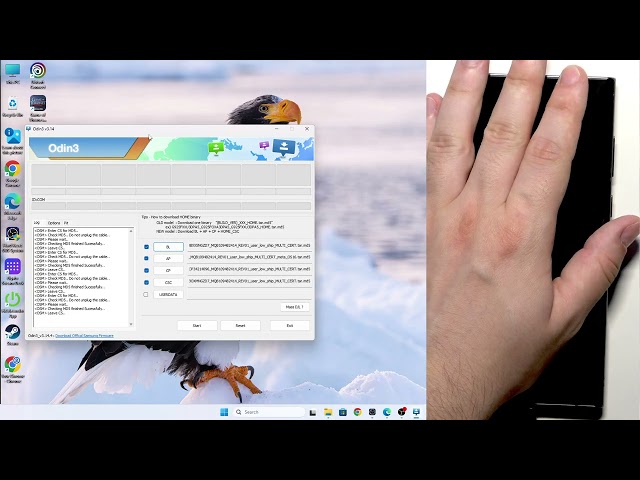Click the Exit button in Odin3
Image resolution: width=640 pixels, height=480 pixels.
point(290,325)
